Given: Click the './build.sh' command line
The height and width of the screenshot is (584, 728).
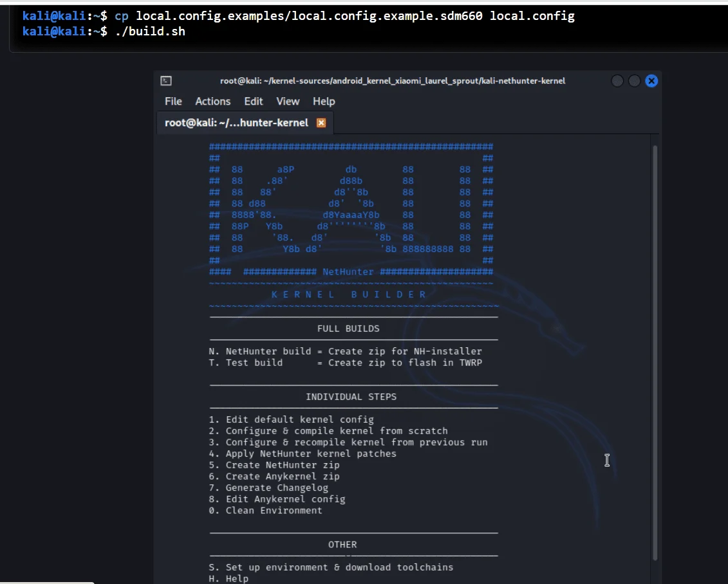Looking at the screenshot, I should pyautogui.click(x=149, y=32).
